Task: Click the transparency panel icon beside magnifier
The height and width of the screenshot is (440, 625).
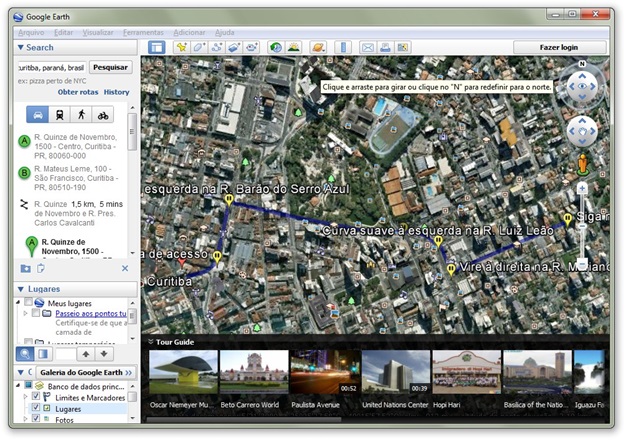Action: coord(43,354)
